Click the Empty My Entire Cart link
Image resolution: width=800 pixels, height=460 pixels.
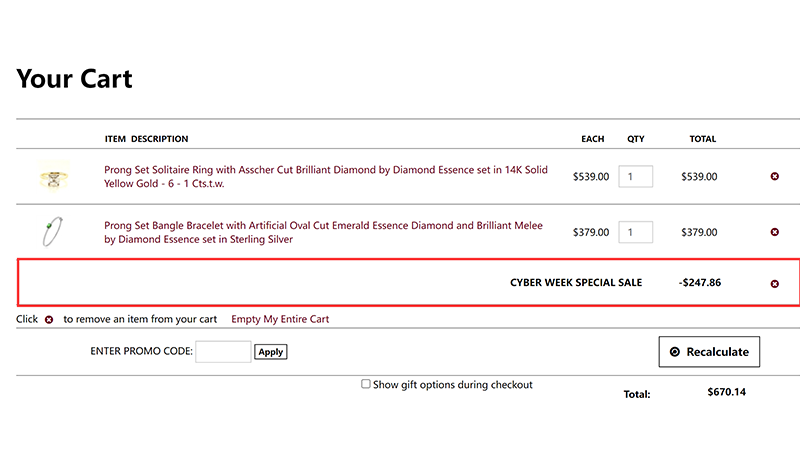(x=280, y=320)
